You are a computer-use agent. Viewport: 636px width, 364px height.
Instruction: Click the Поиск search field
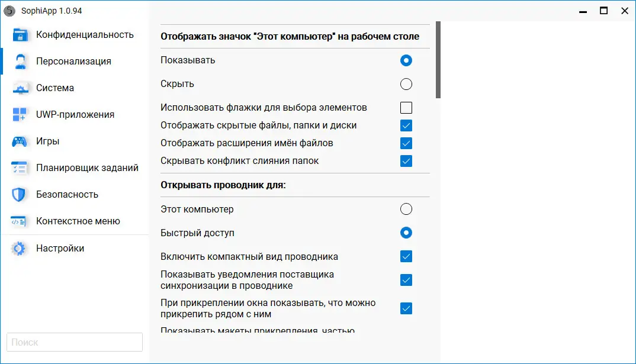(74, 342)
